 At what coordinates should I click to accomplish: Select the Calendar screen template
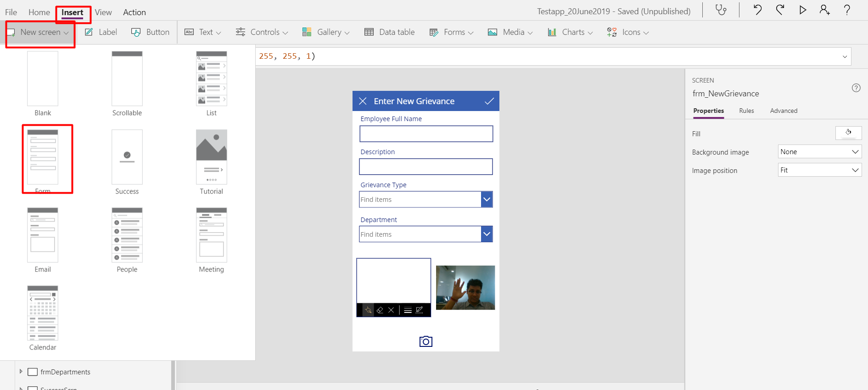pyautogui.click(x=43, y=318)
